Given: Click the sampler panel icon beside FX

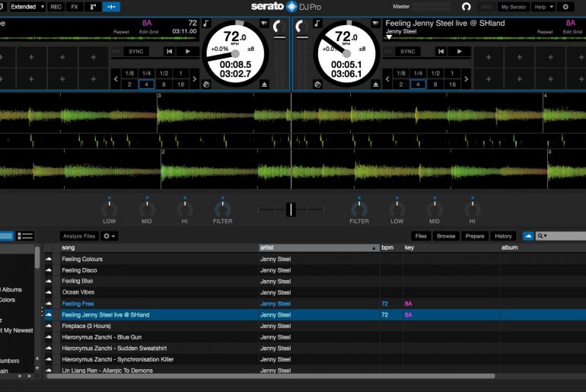Looking at the screenshot, I should click(x=93, y=7).
